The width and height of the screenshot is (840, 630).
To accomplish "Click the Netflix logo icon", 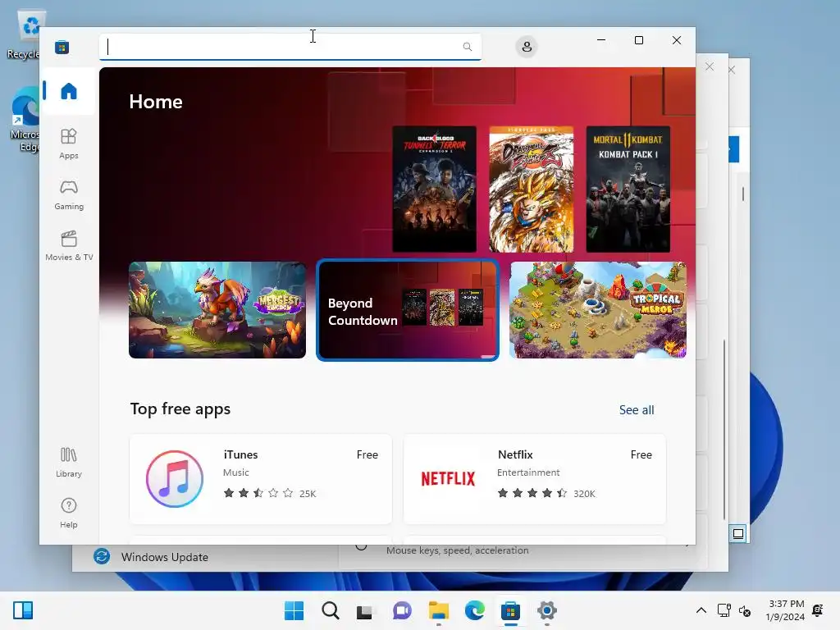I will point(448,479).
